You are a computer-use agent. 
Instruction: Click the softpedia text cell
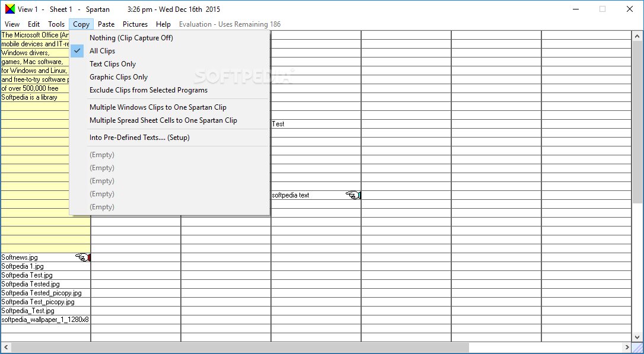(316, 195)
